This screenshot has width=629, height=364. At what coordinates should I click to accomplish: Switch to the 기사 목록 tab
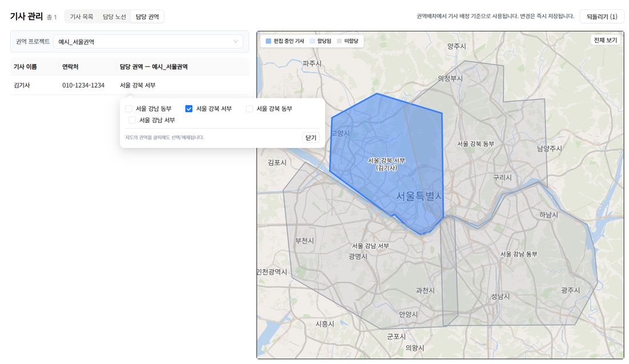(81, 17)
